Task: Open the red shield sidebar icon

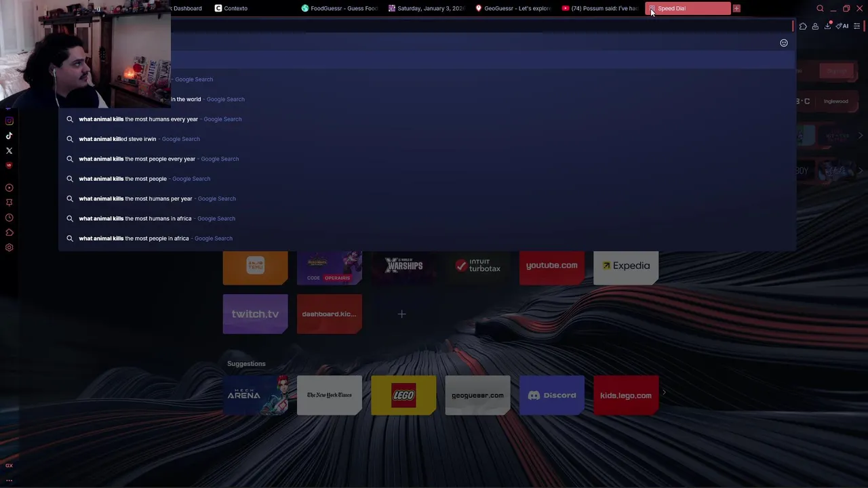Action: pos(9,165)
